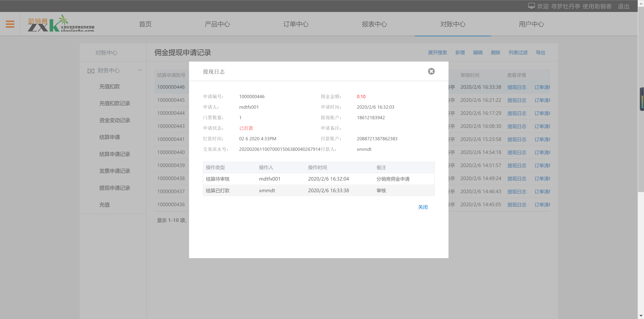Click the monitor icon beside 欢迎

point(531,6)
